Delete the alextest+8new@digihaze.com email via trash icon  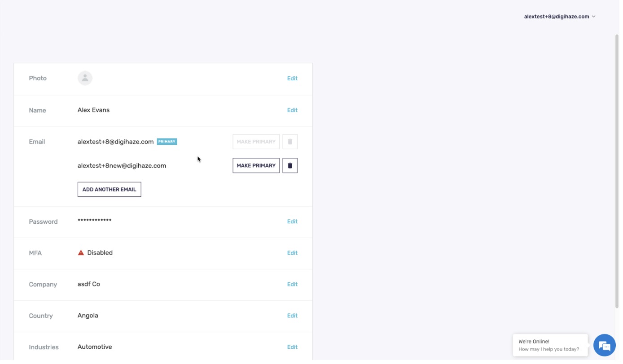coord(290,166)
